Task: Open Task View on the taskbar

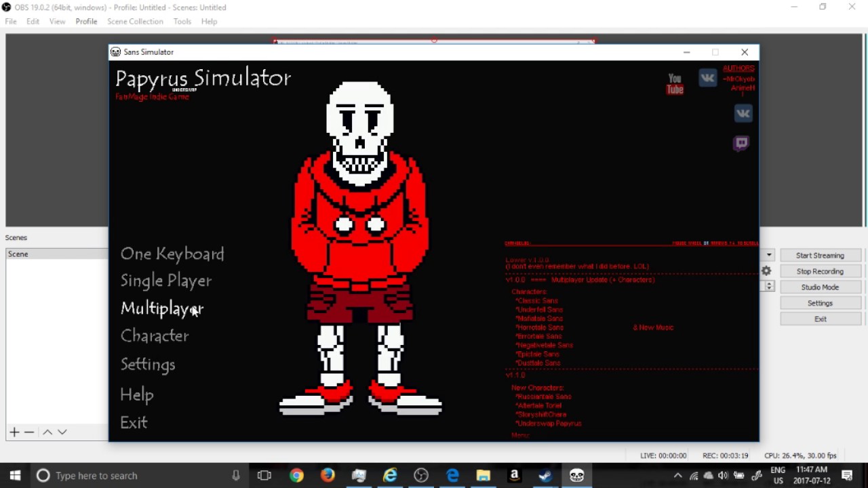Action: pyautogui.click(x=264, y=476)
